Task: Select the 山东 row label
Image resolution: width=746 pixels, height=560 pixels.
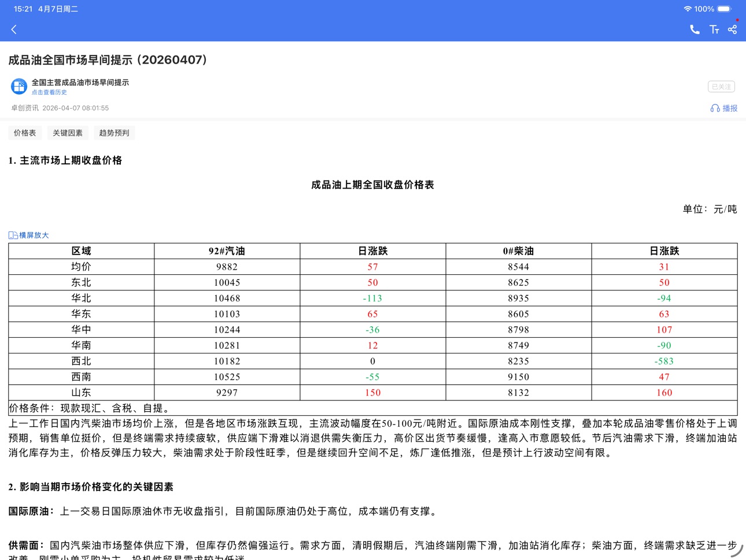Action: (82, 392)
